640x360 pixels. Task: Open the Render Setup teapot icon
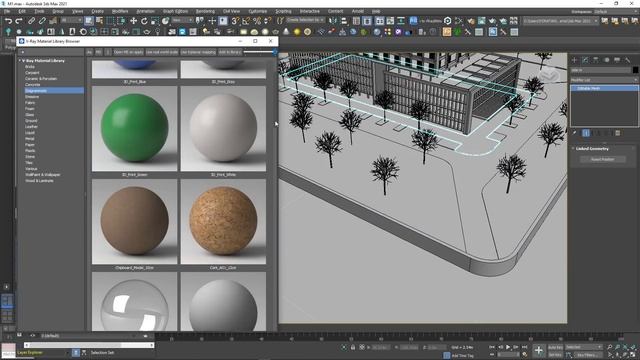(471, 21)
